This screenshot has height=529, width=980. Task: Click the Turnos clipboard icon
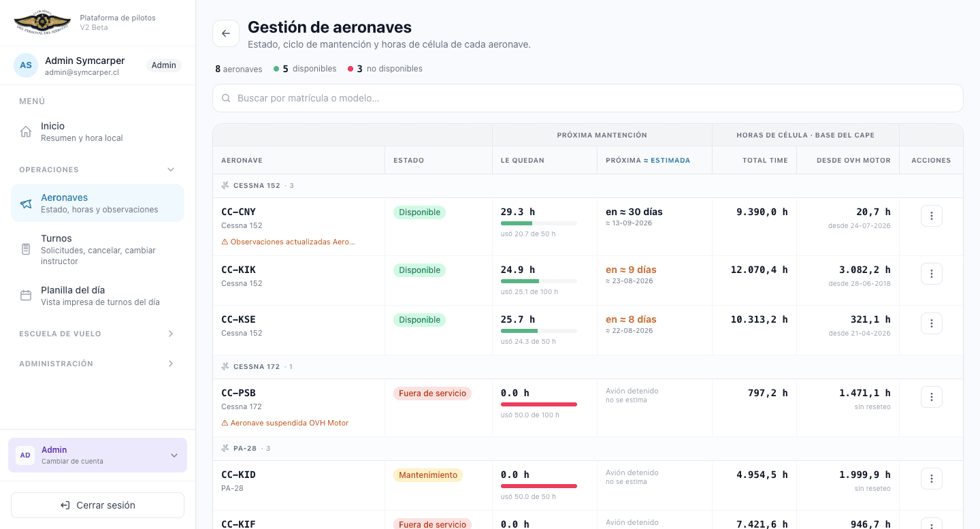pyautogui.click(x=26, y=249)
